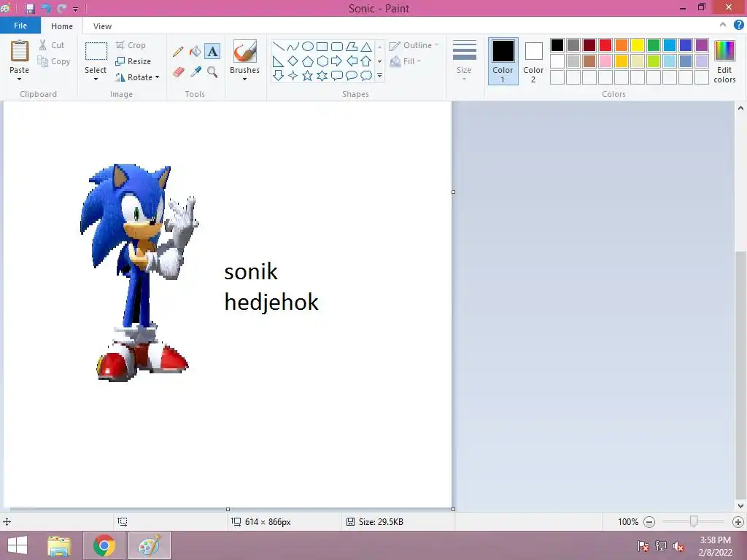747x560 pixels.
Task: Select the Magnifier tool
Action: [212, 72]
